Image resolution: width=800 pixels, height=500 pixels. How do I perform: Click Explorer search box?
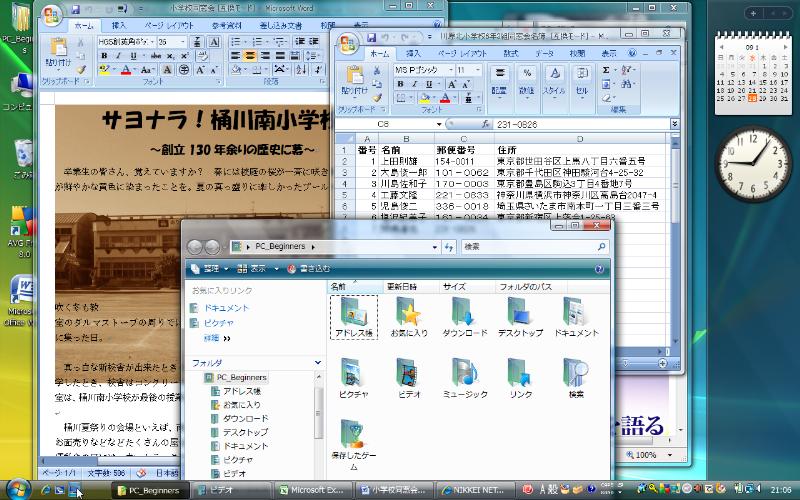[535, 247]
